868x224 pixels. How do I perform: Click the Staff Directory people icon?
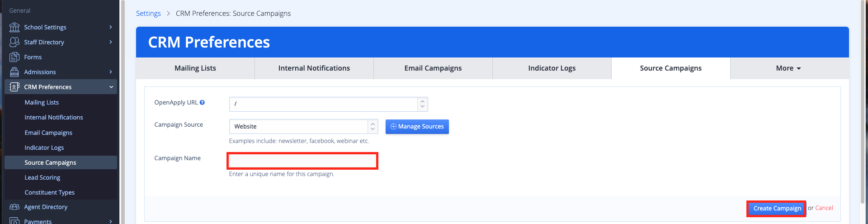pyautogui.click(x=14, y=42)
